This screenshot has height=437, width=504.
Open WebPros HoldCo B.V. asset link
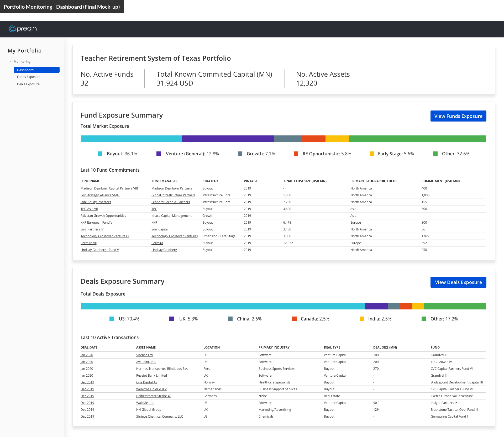pyautogui.click(x=152, y=389)
